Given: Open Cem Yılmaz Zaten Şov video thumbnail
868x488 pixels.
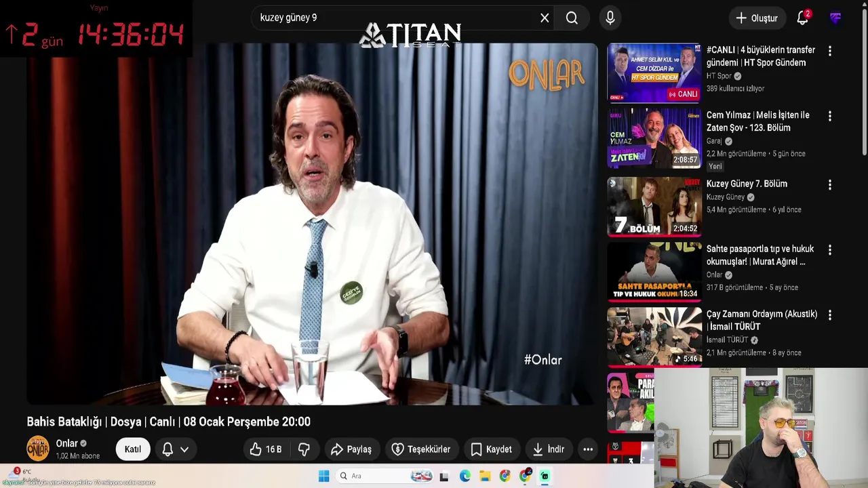Looking at the screenshot, I should (654, 138).
